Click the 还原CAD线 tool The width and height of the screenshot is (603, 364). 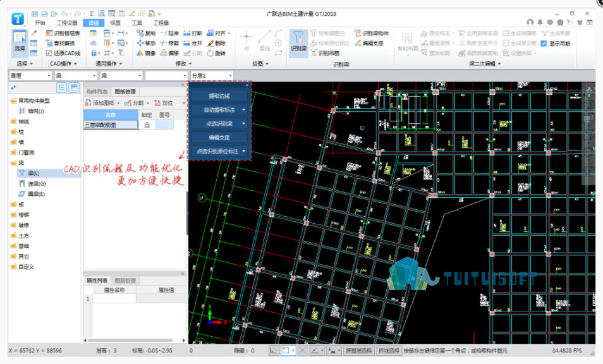click(x=63, y=53)
